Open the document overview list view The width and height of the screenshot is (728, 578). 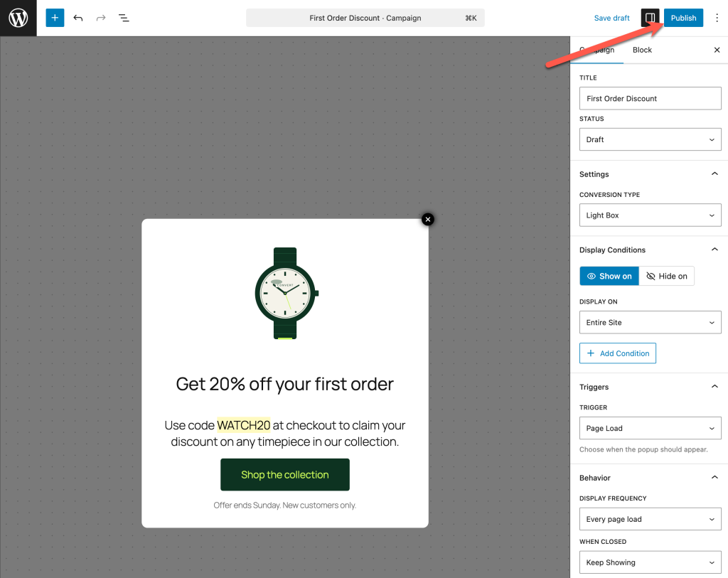click(124, 18)
